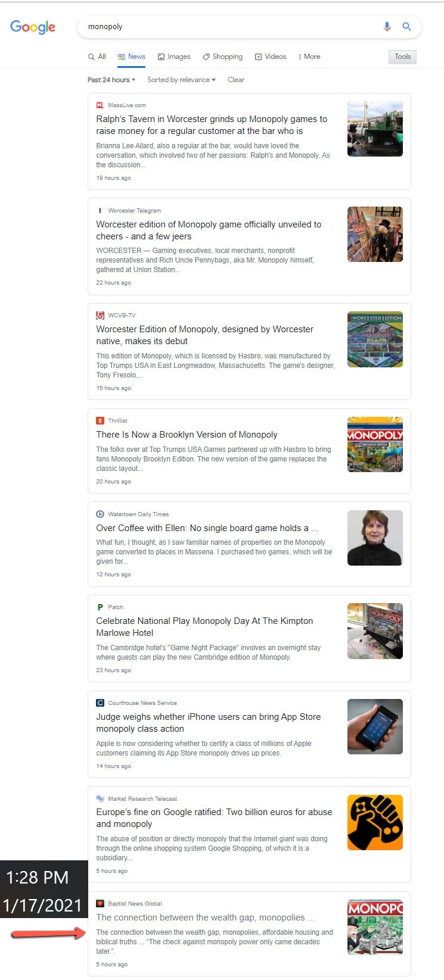Click the WCVB-TV source icon
Screen dimensions: 444x980
(100, 316)
